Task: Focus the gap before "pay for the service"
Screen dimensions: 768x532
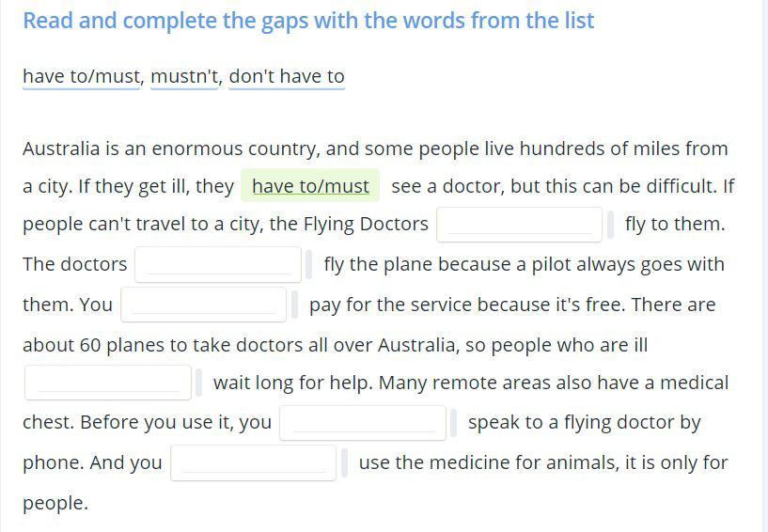Action: 204,305
